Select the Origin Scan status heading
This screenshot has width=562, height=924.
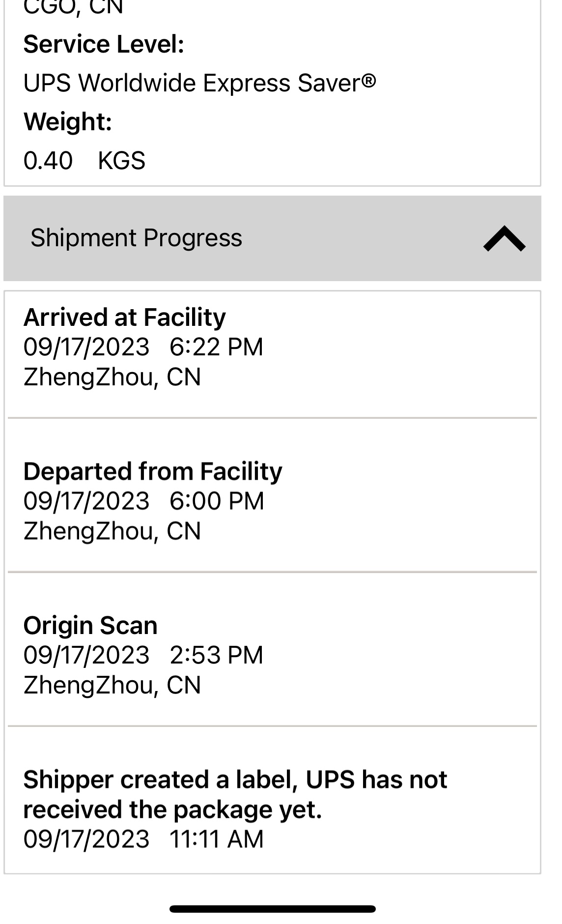click(x=90, y=626)
